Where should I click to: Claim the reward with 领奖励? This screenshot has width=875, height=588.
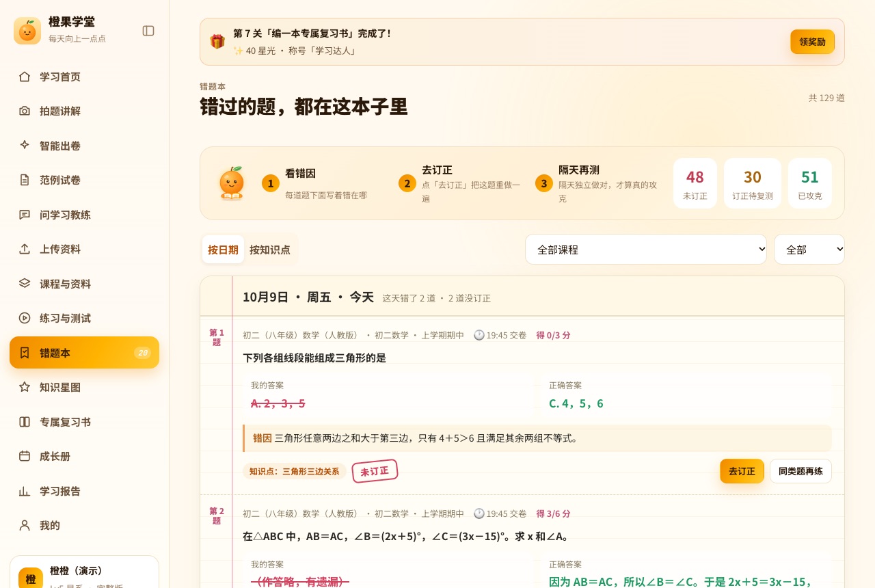coord(812,42)
